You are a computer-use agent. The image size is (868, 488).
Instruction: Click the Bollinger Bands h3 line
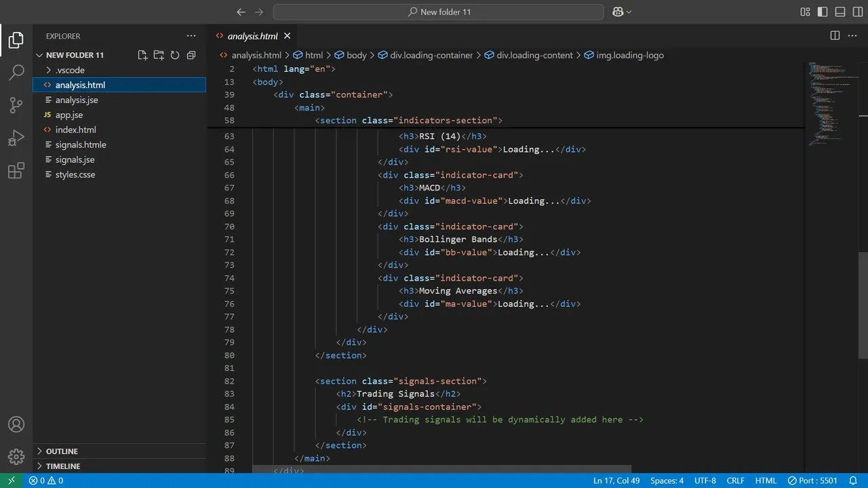pos(461,239)
